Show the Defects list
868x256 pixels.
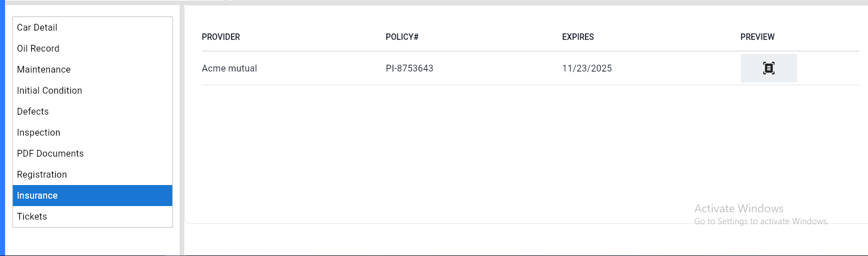point(33,111)
